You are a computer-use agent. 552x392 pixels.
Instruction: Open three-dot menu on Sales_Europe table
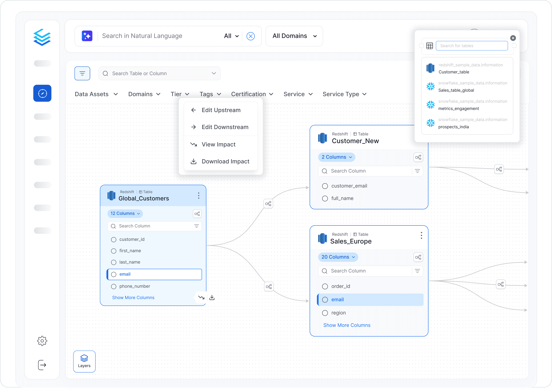coord(421,235)
